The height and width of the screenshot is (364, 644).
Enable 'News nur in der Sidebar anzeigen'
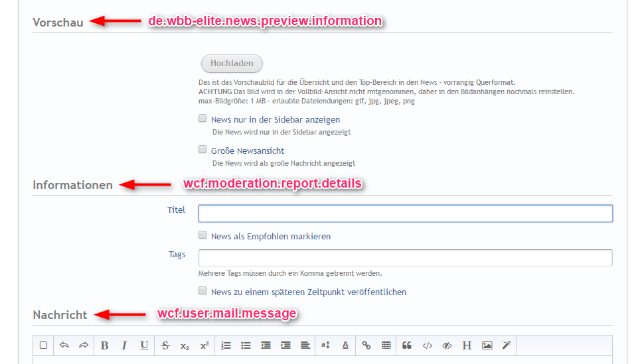202,119
